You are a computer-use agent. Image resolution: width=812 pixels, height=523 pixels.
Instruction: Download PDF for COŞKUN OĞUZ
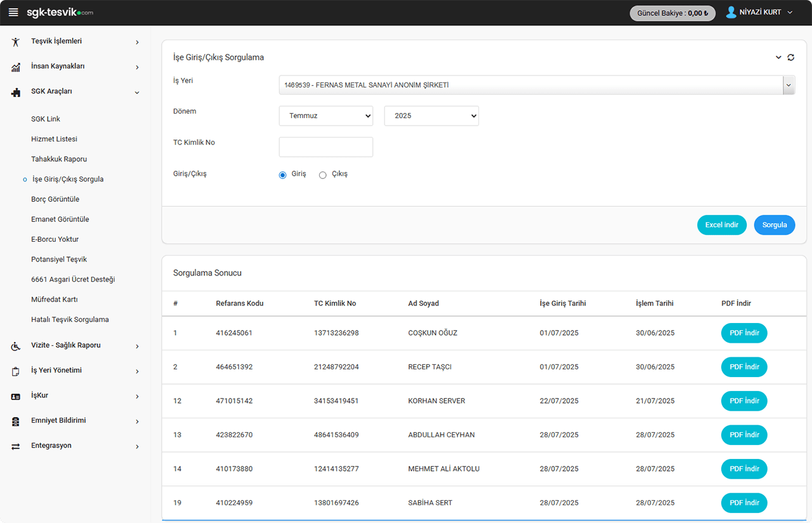click(x=744, y=333)
